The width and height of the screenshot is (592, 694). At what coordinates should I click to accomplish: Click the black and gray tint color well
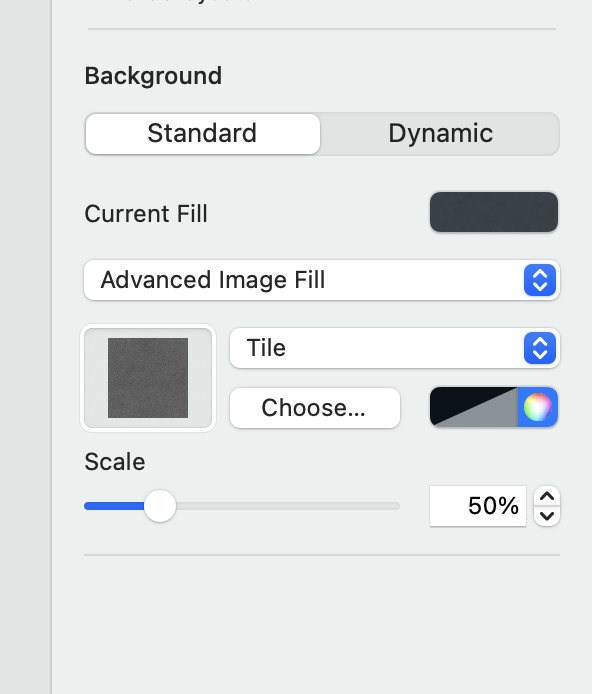coord(474,407)
